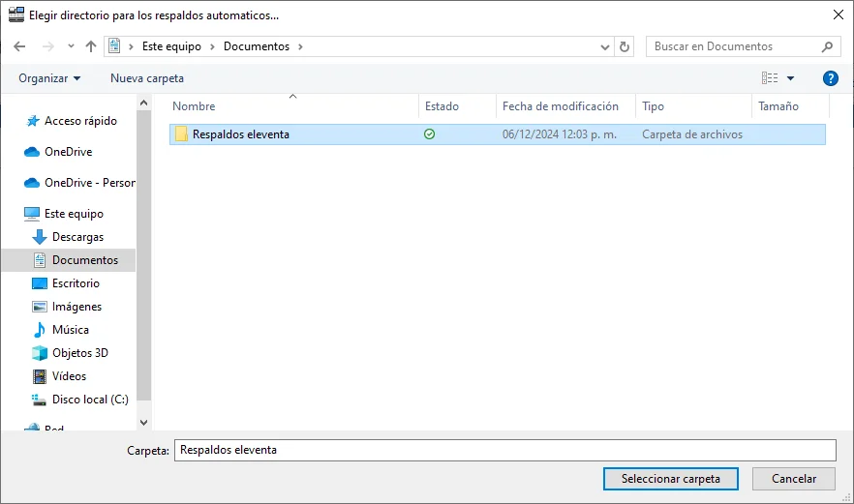Select Este equipo in navigation pane
The image size is (854, 504).
[74, 214]
